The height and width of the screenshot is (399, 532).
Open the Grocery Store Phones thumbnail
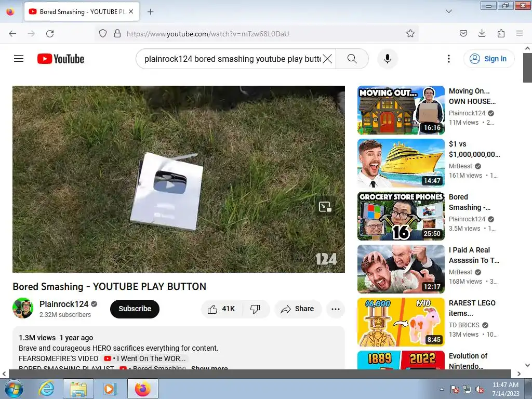pyautogui.click(x=401, y=216)
